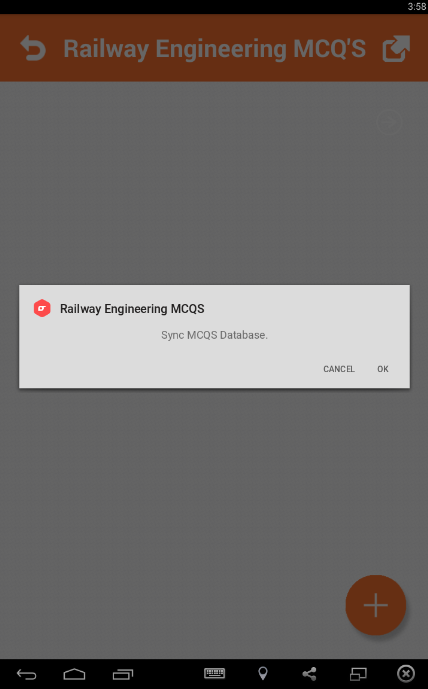The height and width of the screenshot is (689, 428).
Task: Tap the Android back navigation button
Action: coord(26,674)
